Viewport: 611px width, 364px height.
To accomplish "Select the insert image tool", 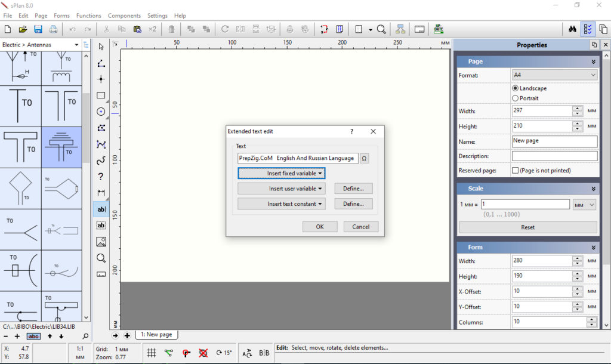I will (x=101, y=242).
